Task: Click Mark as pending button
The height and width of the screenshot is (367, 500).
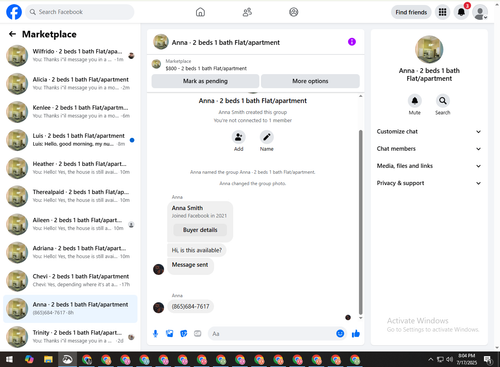Action: tap(205, 81)
